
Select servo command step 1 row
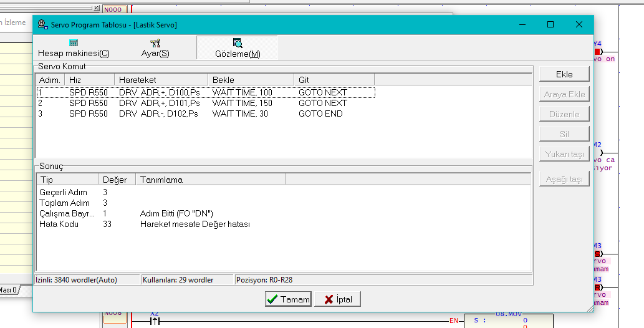tap(205, 92)
